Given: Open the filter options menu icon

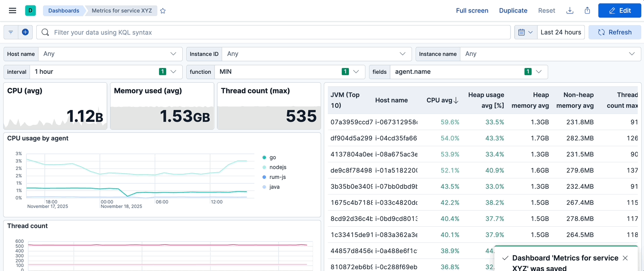Looking at the screenshot, I should pos(11,32).
